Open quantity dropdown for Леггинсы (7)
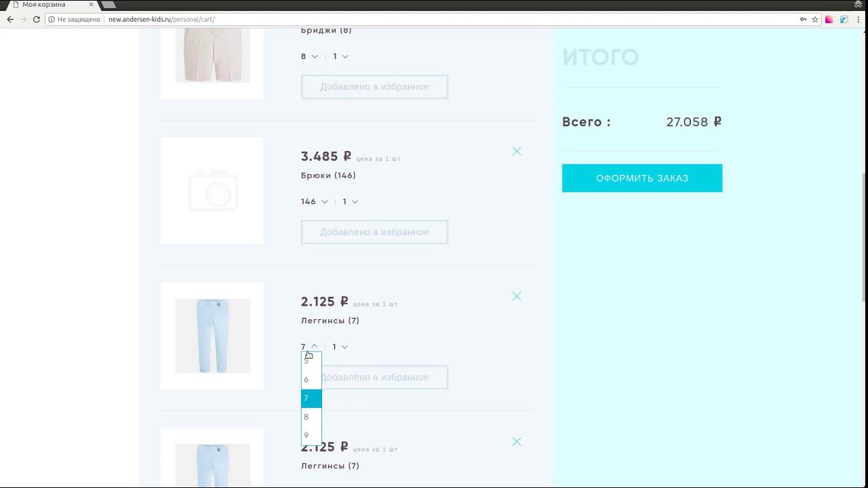 (x=340, y=347)
